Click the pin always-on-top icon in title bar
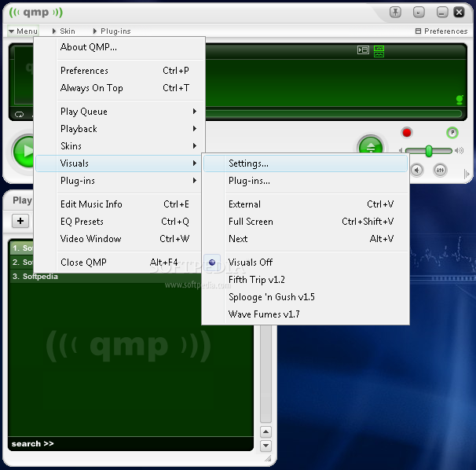Image resolution: width=476 pixels, height=470 pixels. click(395, 13)
